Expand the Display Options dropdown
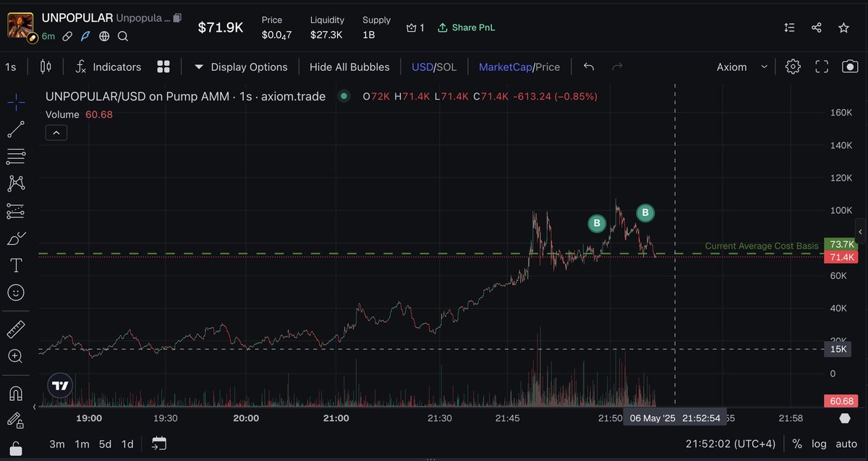868x461 pixels. (241, 66)
